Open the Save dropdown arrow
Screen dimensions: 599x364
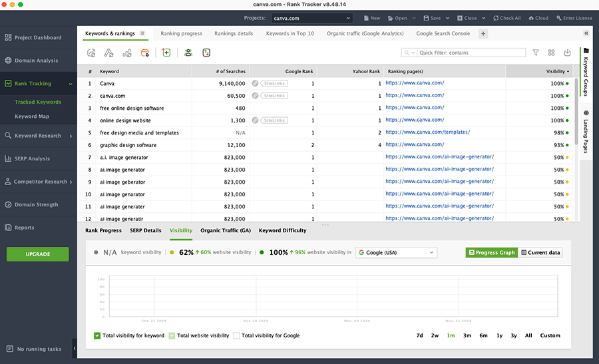coord(447,18)
